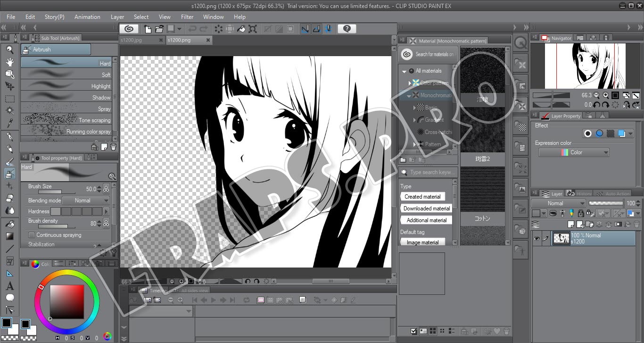Select the Fill bucket tool

click(x=9, y=224)
